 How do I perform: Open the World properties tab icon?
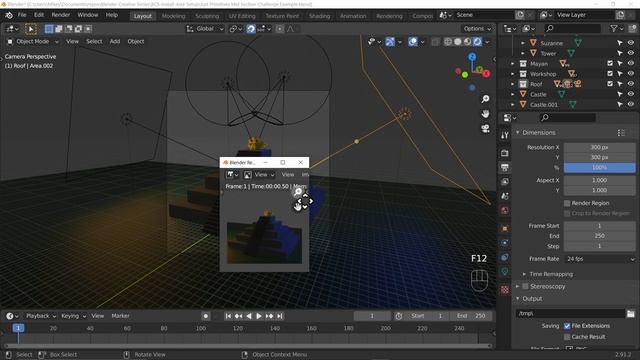click(505, 211)
